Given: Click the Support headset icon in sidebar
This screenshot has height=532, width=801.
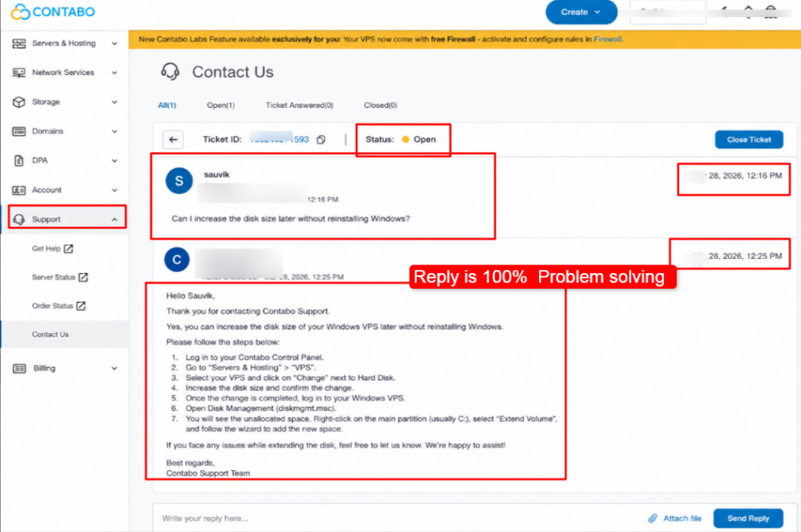Looking at the screenshot, I should [x=19, y=219].
